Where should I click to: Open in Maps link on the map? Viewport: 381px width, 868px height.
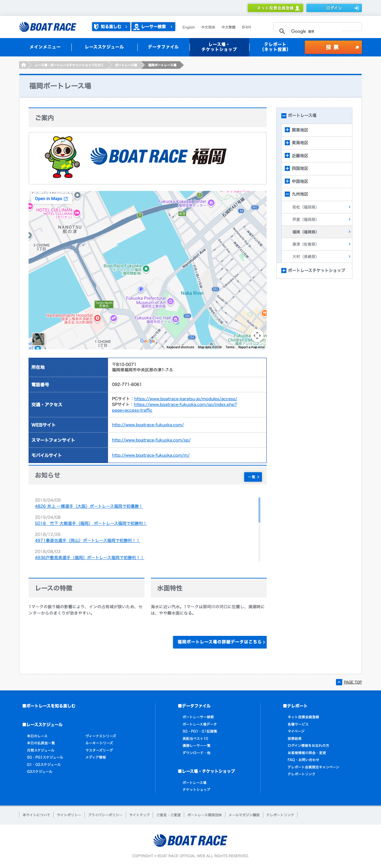(51, 199)
